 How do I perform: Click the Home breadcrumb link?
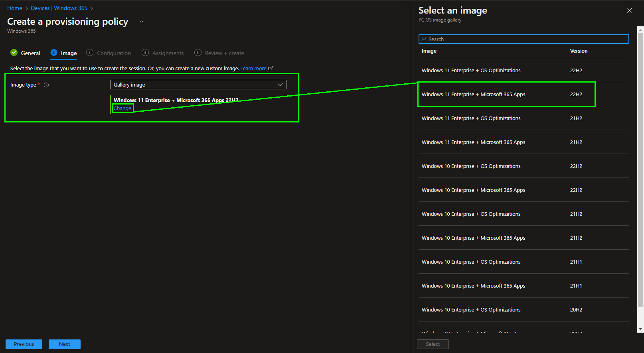pos(15,8)
